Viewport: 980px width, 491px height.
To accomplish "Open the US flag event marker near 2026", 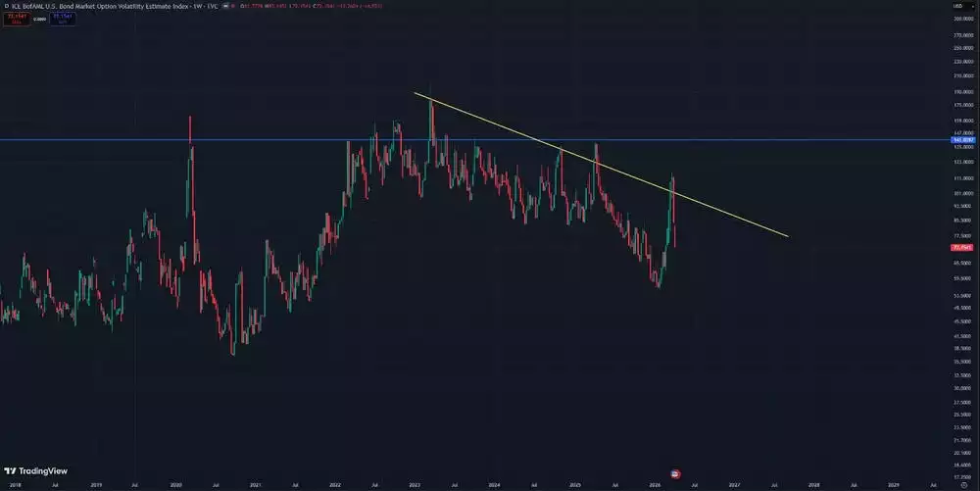I will click(x=675, y=474).
